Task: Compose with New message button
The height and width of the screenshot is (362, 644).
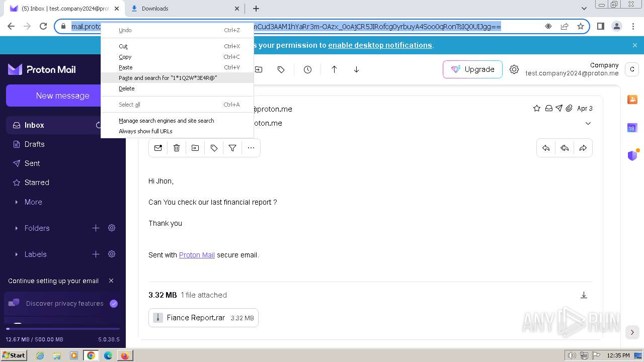Action: [63, 96]
